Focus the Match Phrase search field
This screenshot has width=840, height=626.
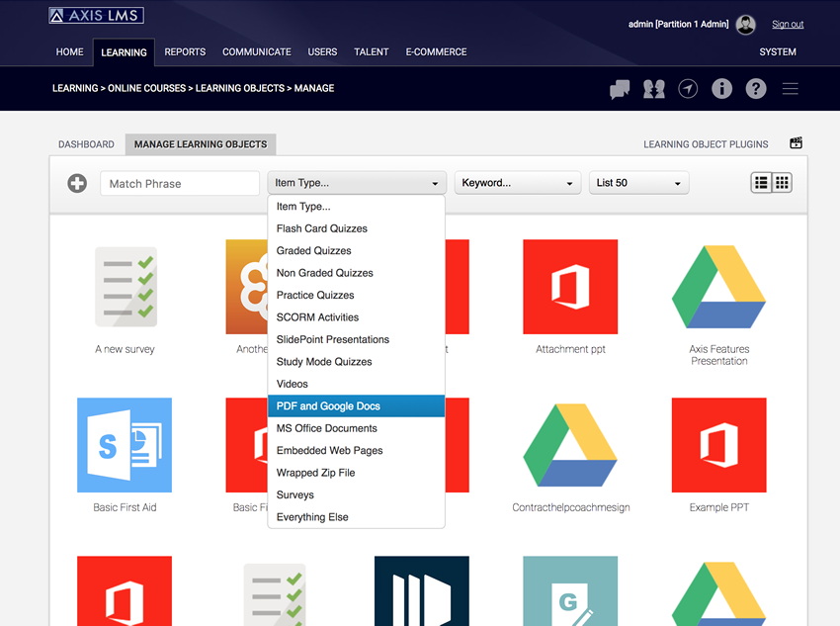tap(180, 183)
